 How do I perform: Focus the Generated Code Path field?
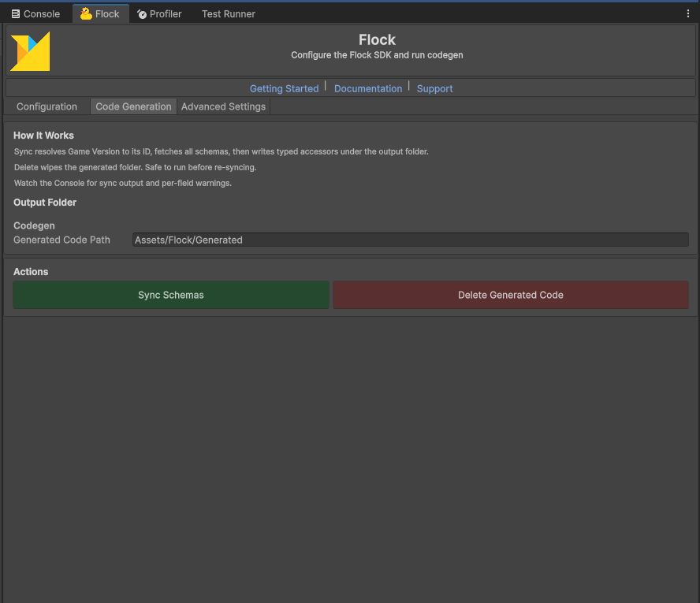click(x=410, y=240)
